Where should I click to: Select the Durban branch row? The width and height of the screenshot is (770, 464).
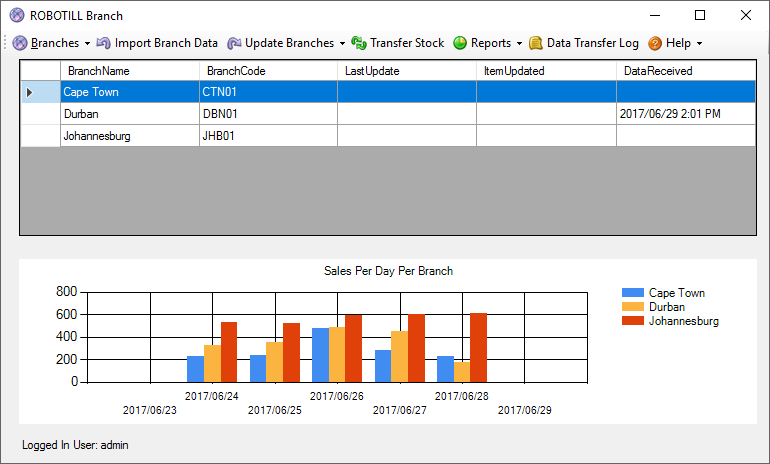129,114
